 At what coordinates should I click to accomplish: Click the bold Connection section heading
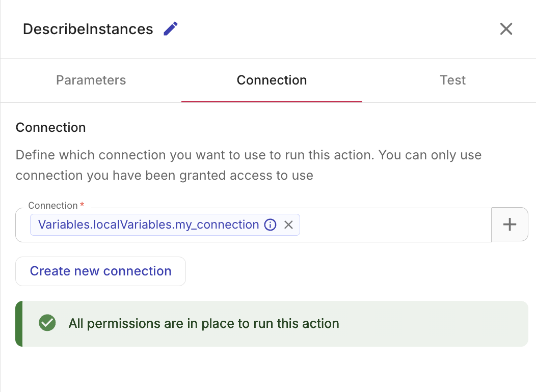point(51,127)
